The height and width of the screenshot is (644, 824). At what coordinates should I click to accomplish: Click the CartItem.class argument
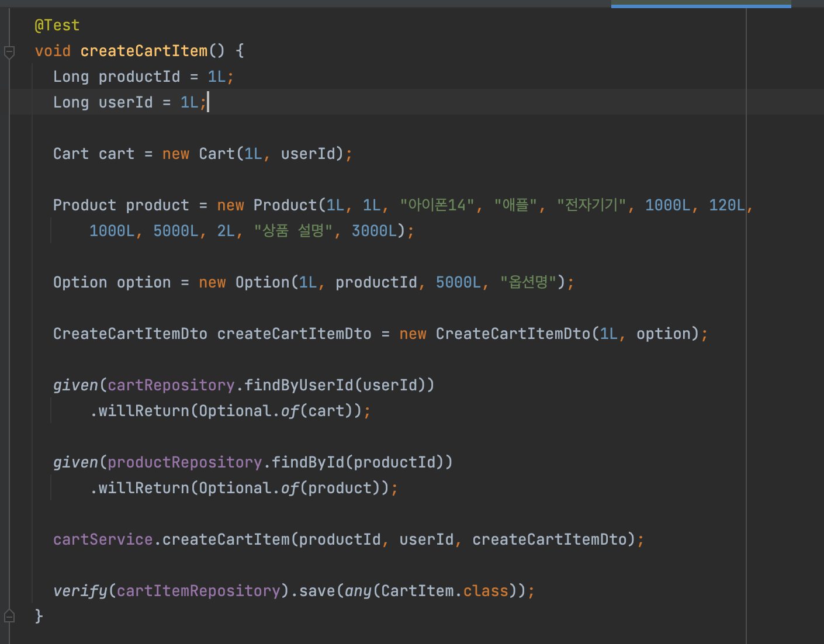(x=445, y=591)
